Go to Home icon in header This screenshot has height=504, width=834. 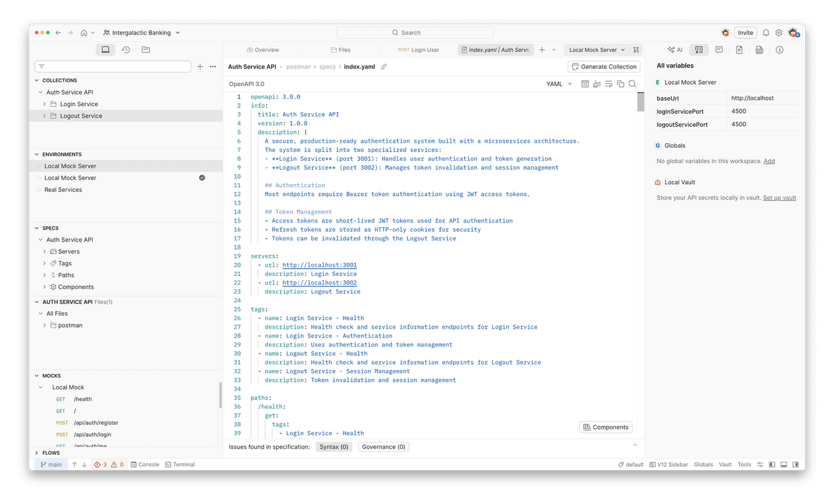(x=84, y=33)
